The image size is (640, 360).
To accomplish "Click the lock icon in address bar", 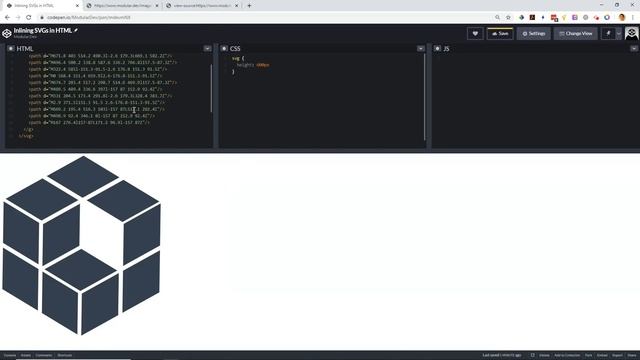I will click(42, 18).
